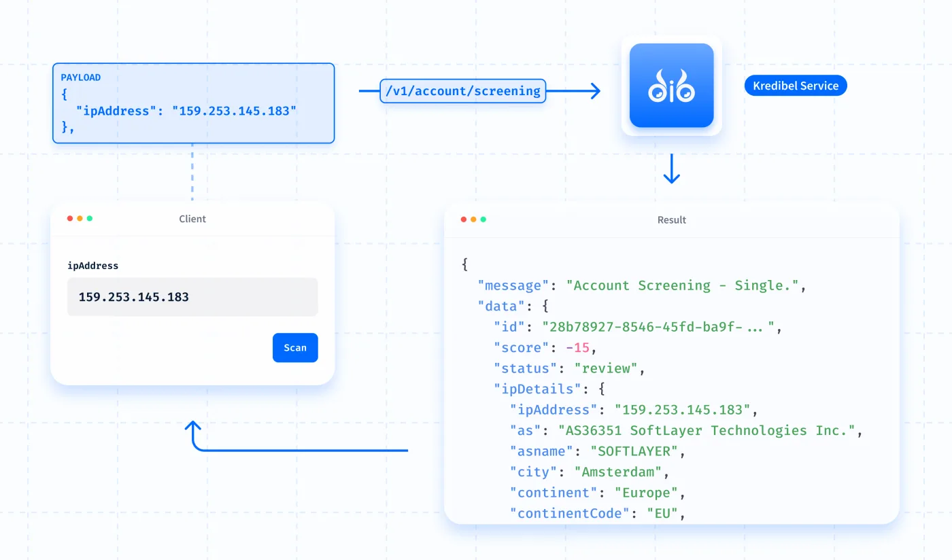This screenshot has height=560, width=952.
Task: Click the arrowhead pointing at Kredibel logo
Action: point(593,91)
